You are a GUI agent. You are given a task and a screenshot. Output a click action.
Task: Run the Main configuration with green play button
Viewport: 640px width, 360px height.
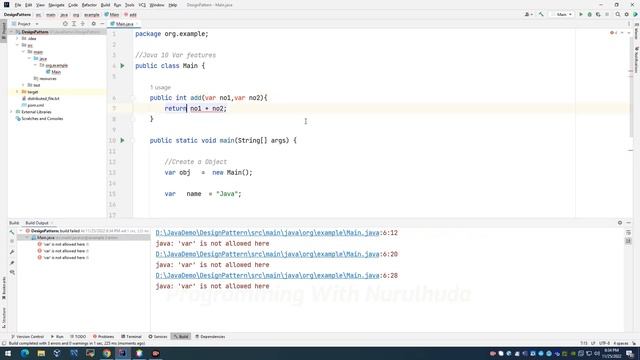[x=581, y=14]
